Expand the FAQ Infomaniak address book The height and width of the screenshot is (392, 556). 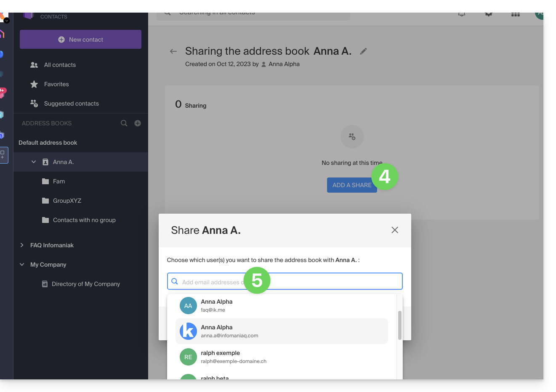pos(22,245)
